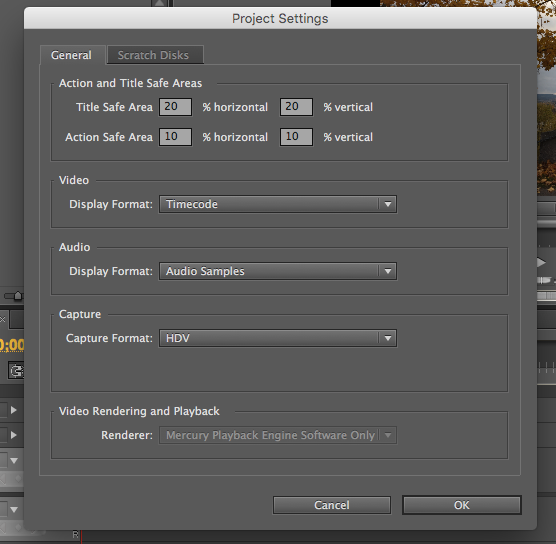Dismiss dialog with the Cancel button
This screenshot has height=544, width=556.
click(x=332, y=505)
